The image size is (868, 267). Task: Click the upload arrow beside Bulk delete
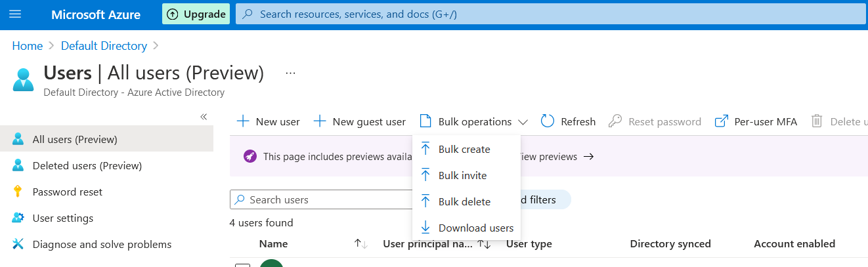point(425,201)
